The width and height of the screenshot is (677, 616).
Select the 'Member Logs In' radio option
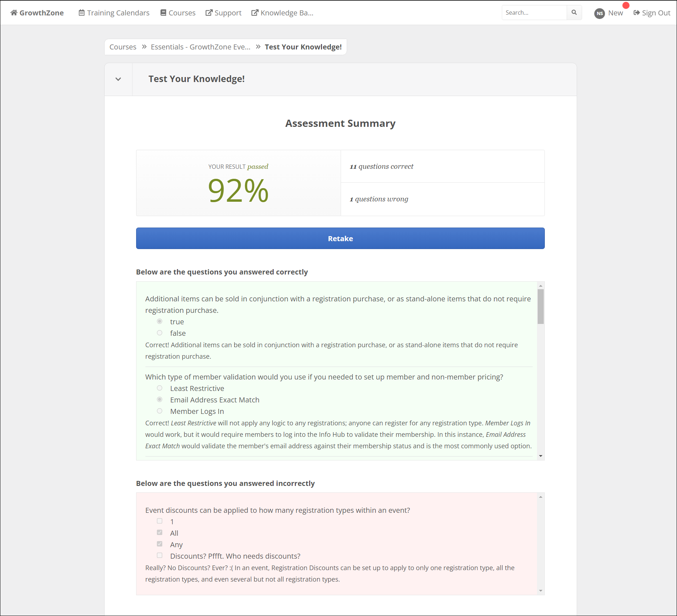coord(160,411)
